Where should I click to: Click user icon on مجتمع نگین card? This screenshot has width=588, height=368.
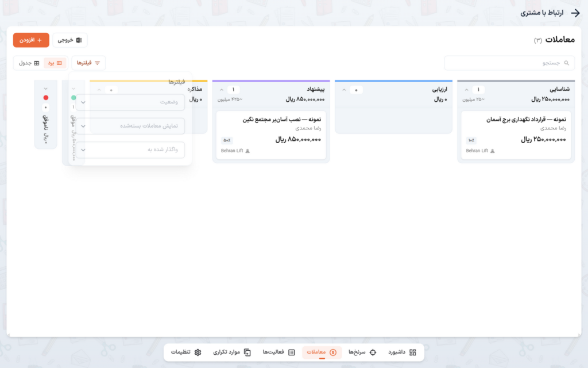pos(247,151)
